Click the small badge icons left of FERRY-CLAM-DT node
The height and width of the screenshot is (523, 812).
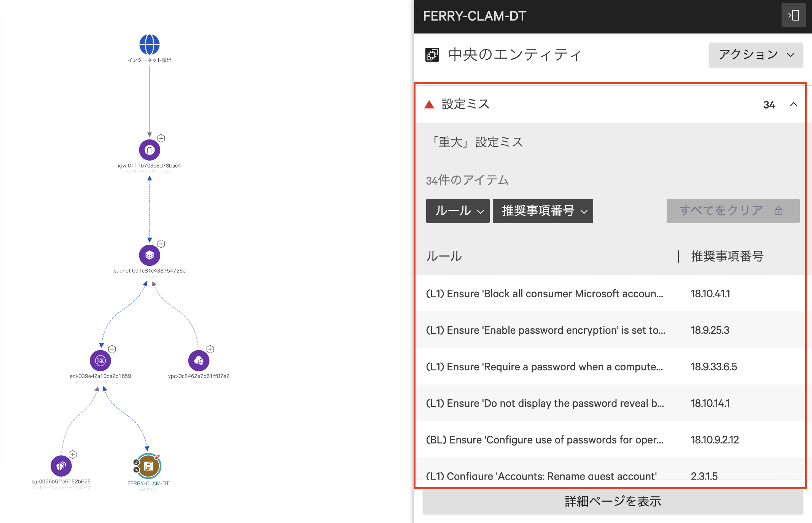coord(136,466)
